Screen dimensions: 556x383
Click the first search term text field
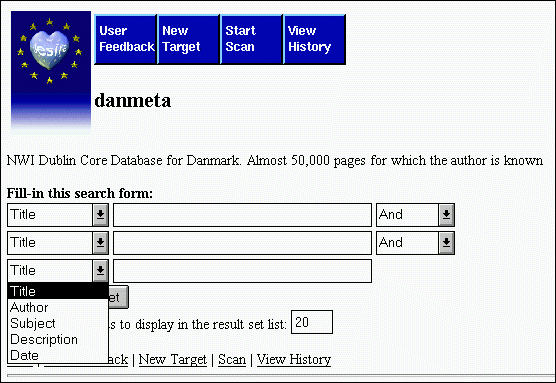[x=242, y=215]
